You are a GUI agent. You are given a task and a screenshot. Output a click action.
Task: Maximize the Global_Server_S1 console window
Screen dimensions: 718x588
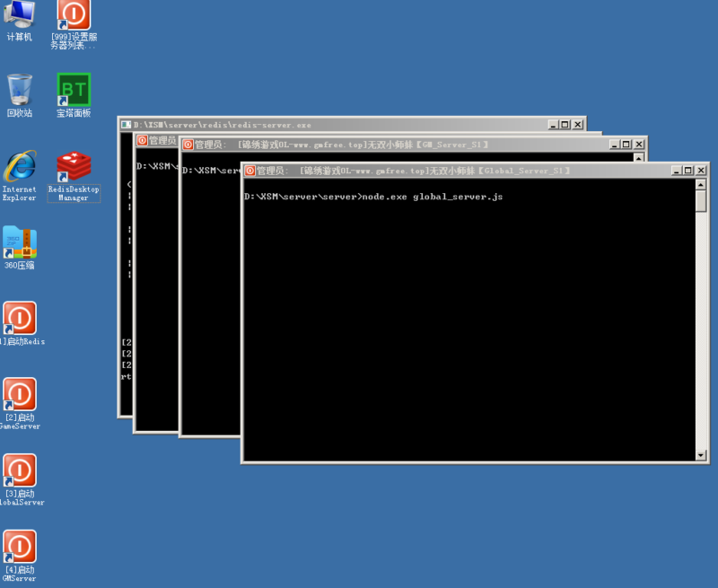[x=687, y=171]
